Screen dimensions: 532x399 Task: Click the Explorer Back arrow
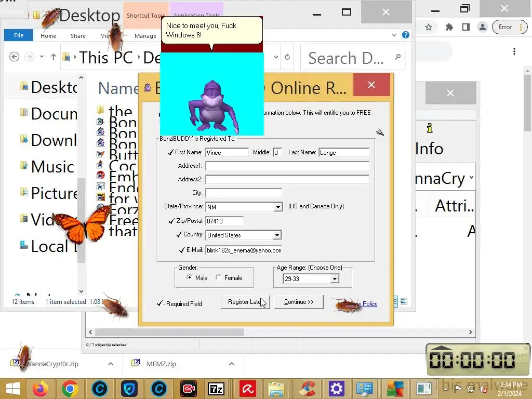pos(14,57)
